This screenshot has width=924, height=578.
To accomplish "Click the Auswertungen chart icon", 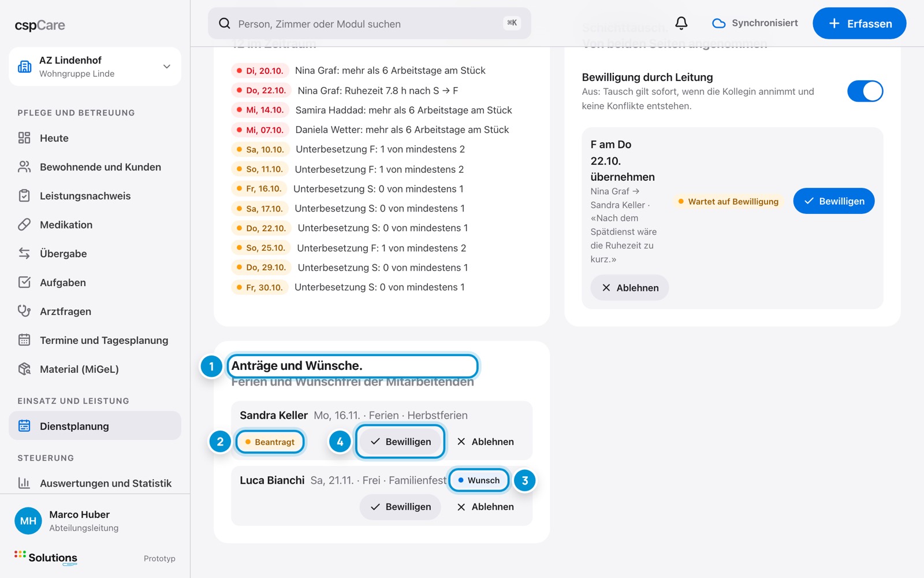I will [x=24, y=483].
